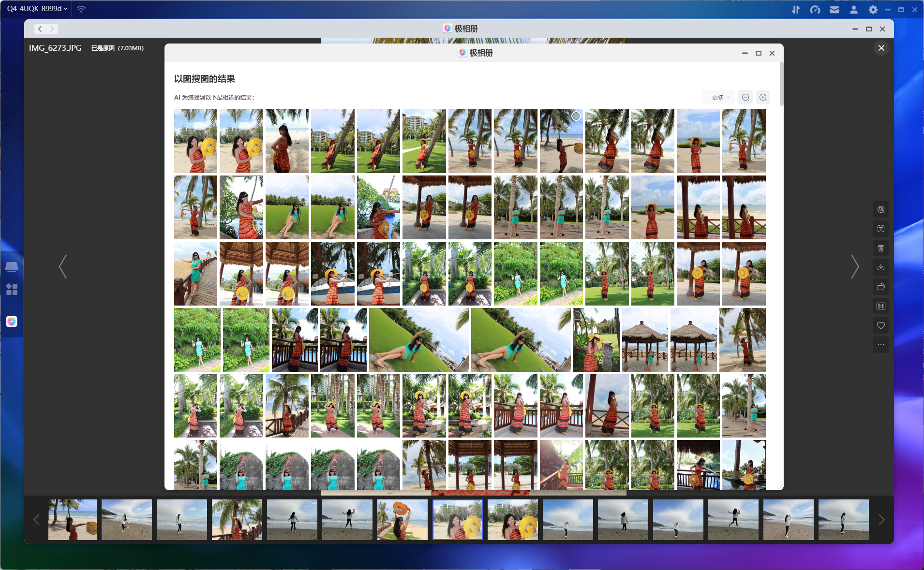This screenshot has height=570, width=924.
Task: Click AI 为您找到以下最相近的结果 text
Action: (214, 97)
